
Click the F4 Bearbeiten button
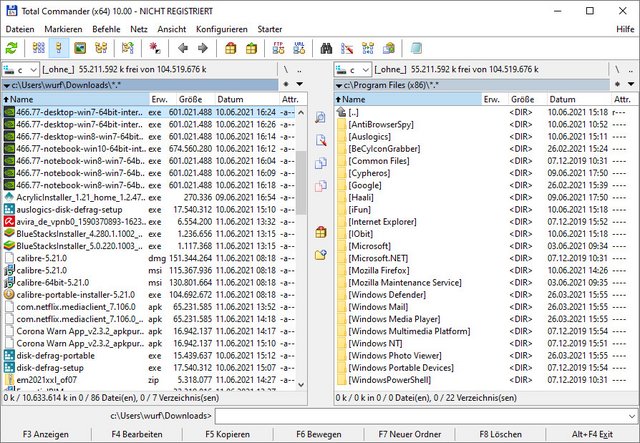[137, 434]
